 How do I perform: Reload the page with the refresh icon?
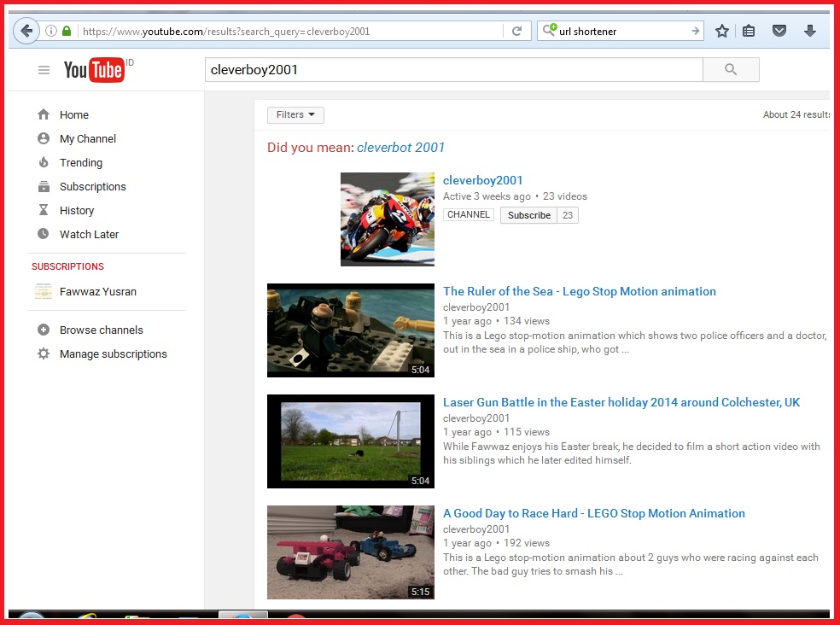coord(516,31)
